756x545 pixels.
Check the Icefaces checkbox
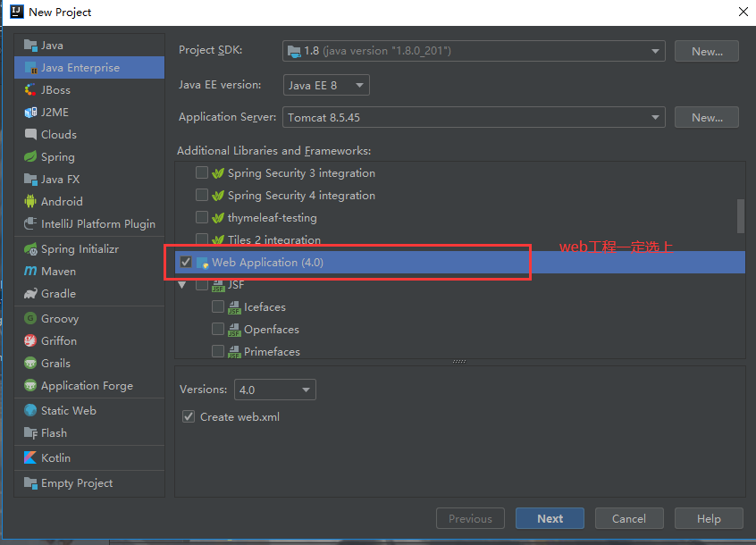218,306
